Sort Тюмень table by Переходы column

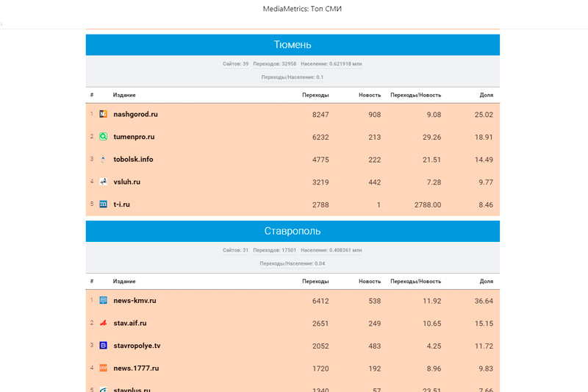click(315, 95)
